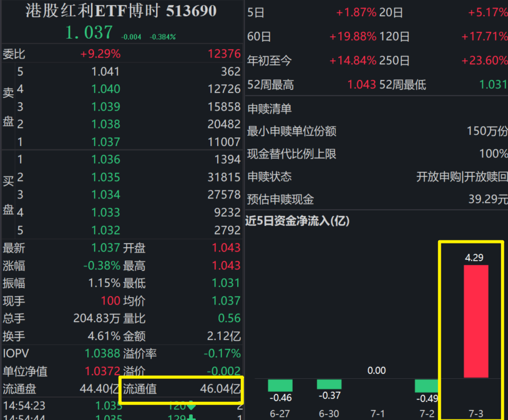
Task: Click the 5日 return +1.87%
Action: 356,12
